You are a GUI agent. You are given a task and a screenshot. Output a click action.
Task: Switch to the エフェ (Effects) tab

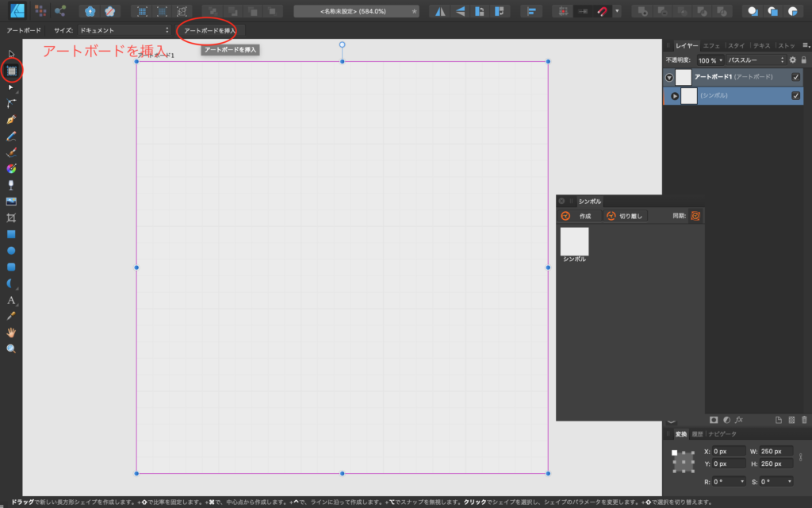[x=711, y=45]
